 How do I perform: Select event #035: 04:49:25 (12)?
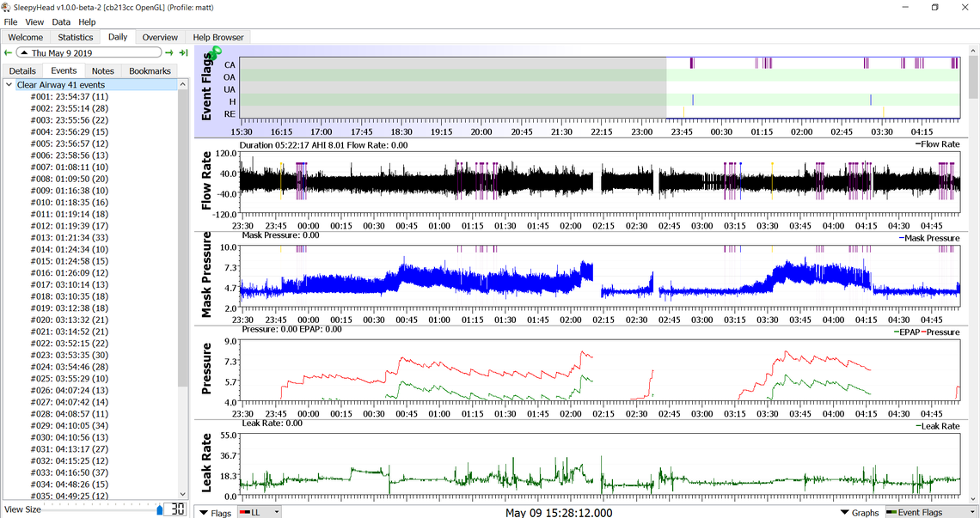click(x=70, y=497)
